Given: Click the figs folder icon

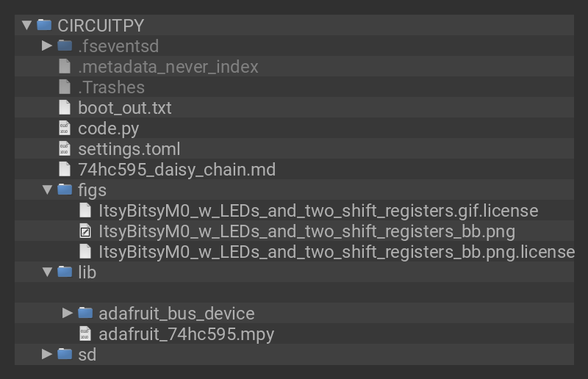Looking at the screenshot, I should [x=65, y=190].
